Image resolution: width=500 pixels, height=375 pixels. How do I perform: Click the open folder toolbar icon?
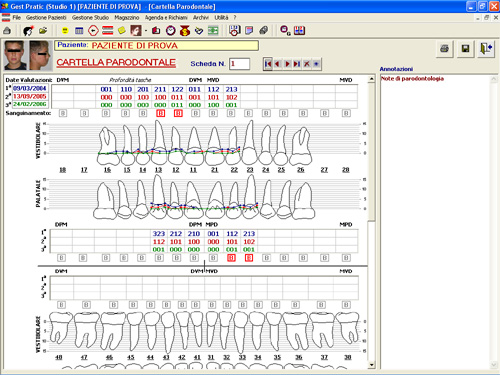(x=43, y=31)
